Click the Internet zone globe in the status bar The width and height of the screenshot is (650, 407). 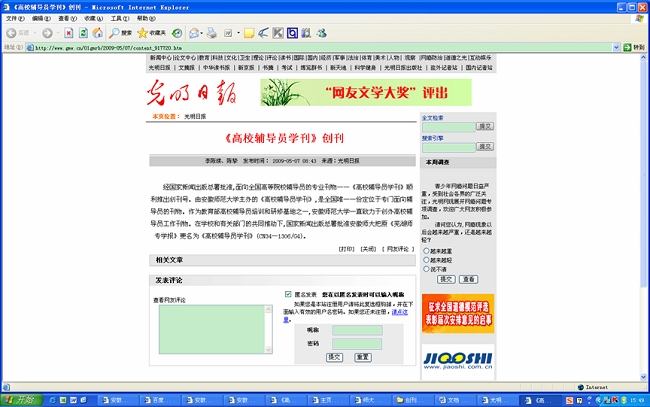click(581, 387)
